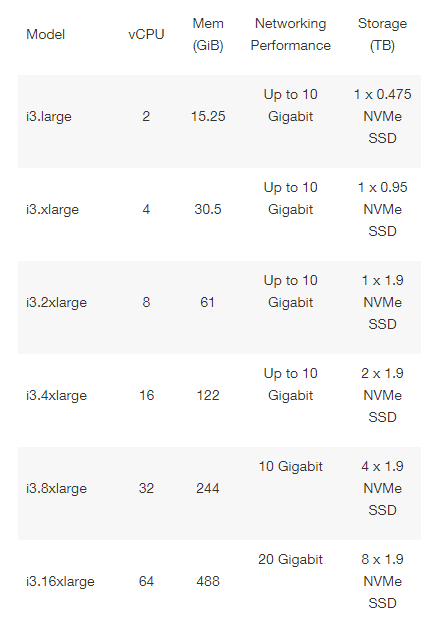Click the 488 memory value
The width and height of the screenshot is (421, 632).
pos(208,581)
